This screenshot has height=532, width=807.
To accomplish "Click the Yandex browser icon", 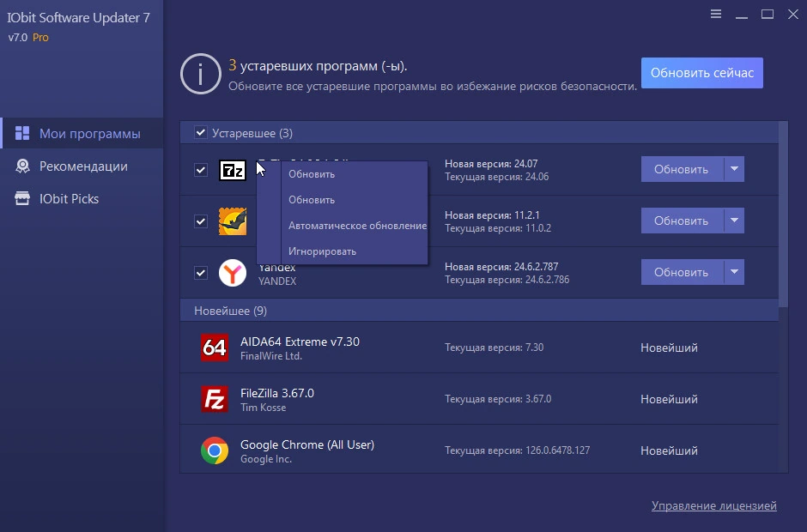I will [232, 273].
